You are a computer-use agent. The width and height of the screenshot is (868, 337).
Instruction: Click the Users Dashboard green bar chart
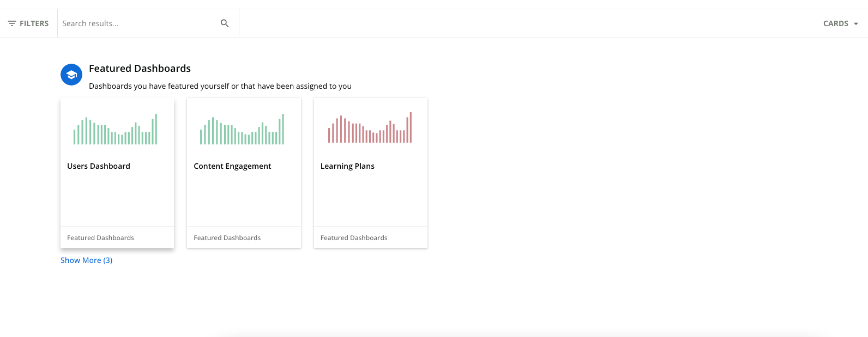116,129
